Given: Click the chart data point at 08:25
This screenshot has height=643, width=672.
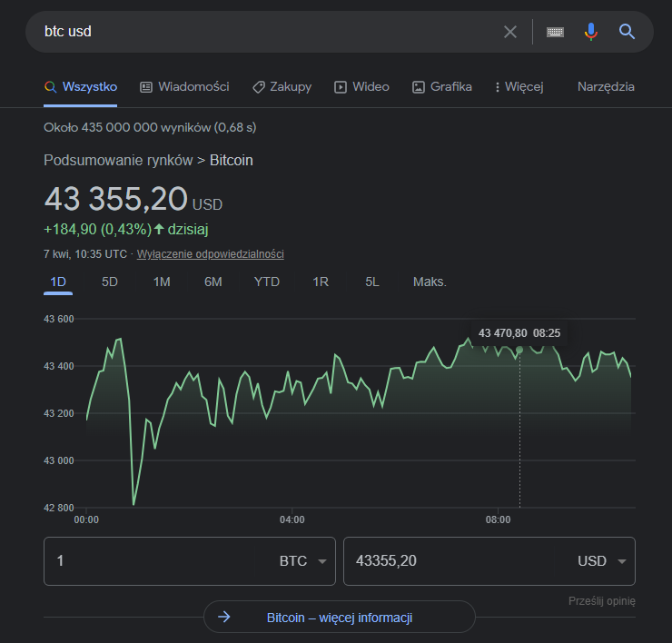Looking at the screenshot, I should (x=519, y=351).
